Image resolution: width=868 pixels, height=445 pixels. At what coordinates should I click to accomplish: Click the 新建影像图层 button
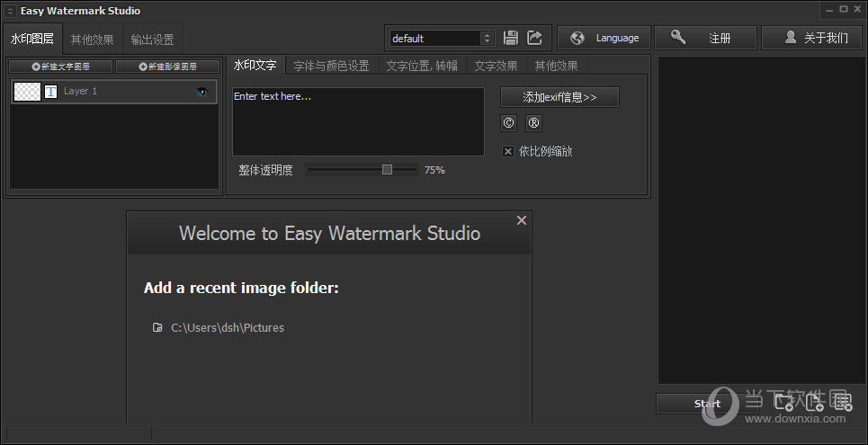point(167,67)
